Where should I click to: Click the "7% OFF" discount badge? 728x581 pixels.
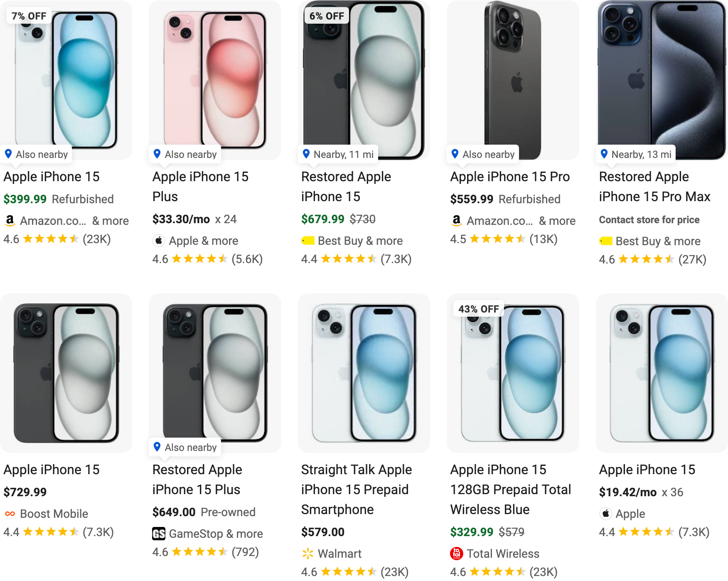(29, 16)
